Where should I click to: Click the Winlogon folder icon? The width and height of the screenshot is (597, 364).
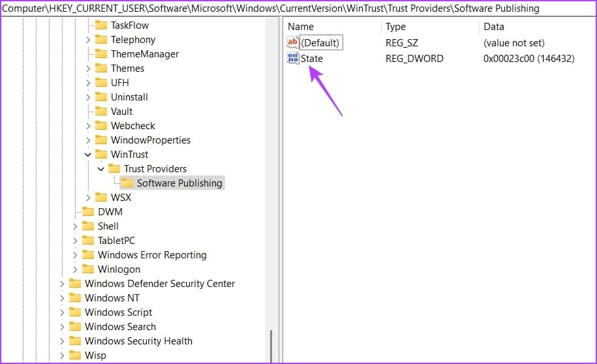(x=88, y=269)
